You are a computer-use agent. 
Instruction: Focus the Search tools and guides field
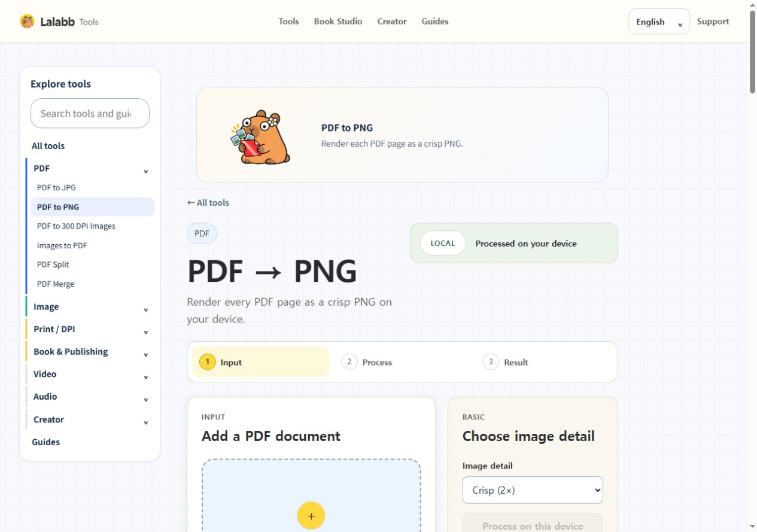(90, 113)
